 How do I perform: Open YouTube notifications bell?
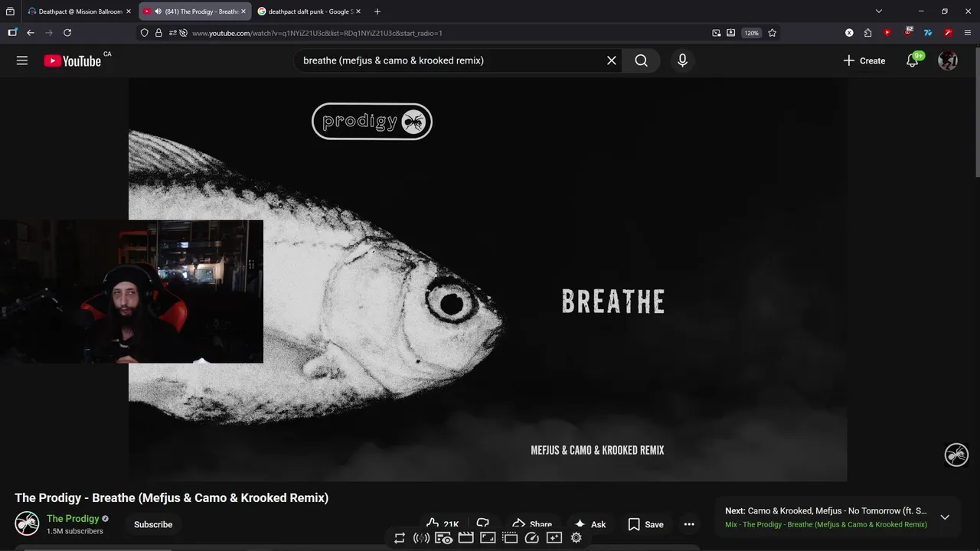[913, 60]
